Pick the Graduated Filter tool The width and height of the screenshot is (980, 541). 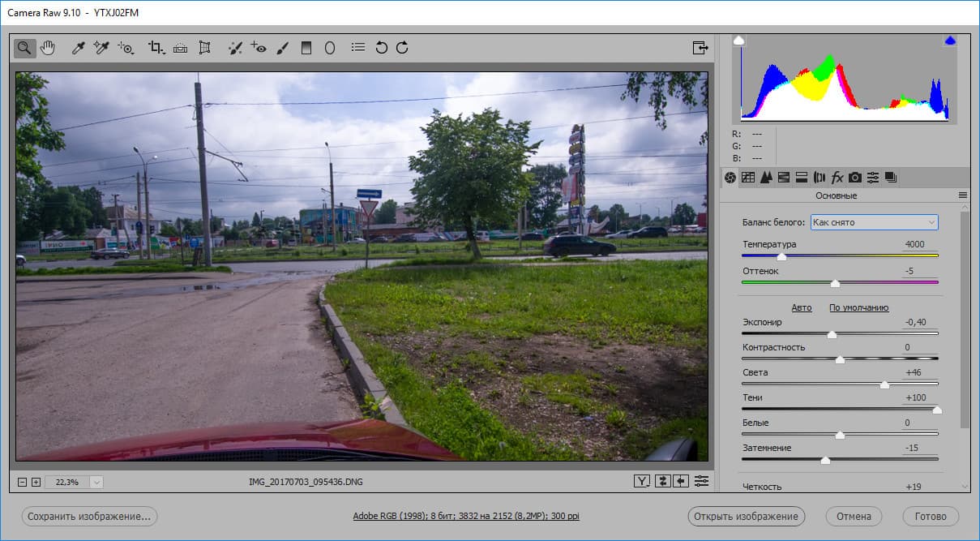306,48
